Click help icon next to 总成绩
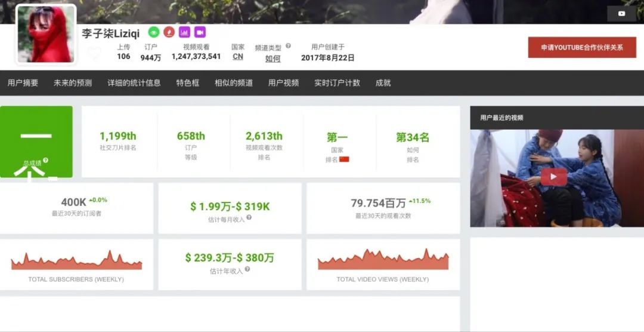Image resolution: width=644 pixels, height=332 pixels. point(45,160)
